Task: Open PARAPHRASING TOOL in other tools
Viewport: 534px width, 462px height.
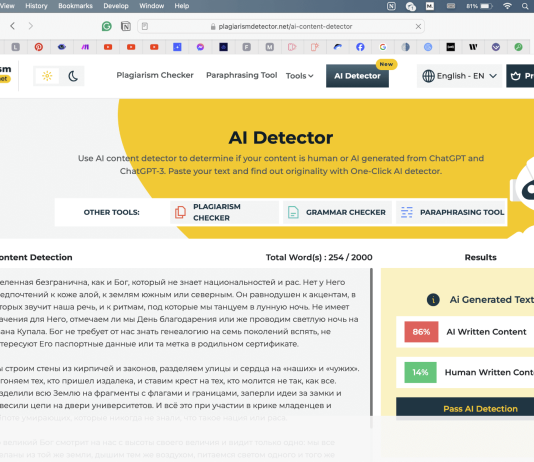Action: [451, 212]
